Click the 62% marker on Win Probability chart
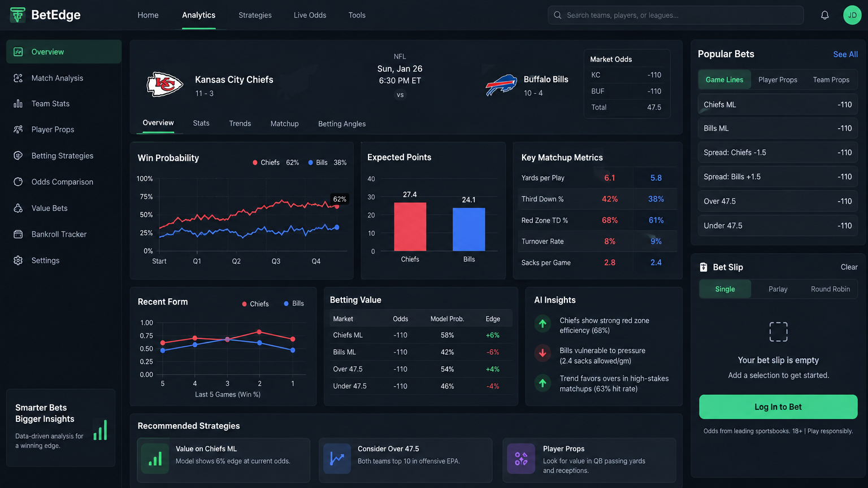This screenshot has height=488, width=868. click(x=340, y=199)
